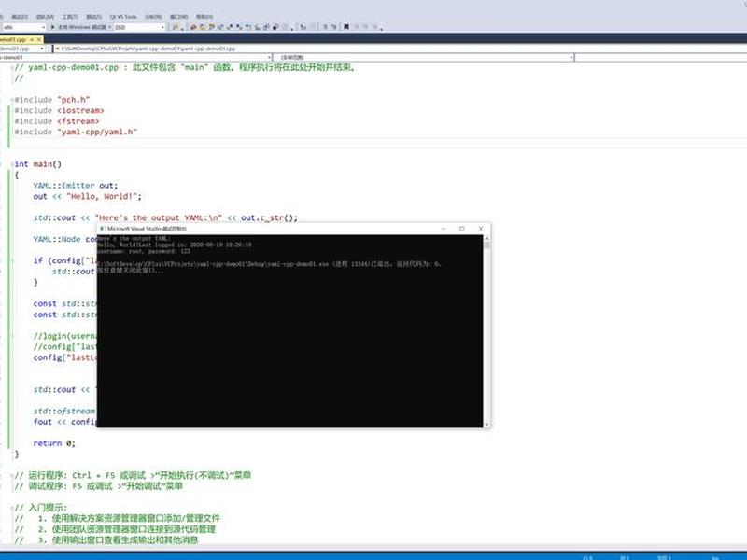Click the int main() declaration
747x560 pixels.
point(38,164)
